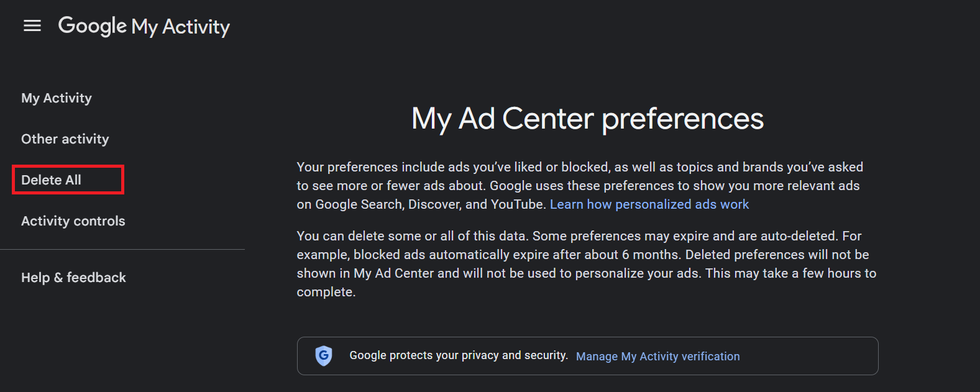
Task: Follow the Learn how personalized ads work link
Action: coord(649,204)
